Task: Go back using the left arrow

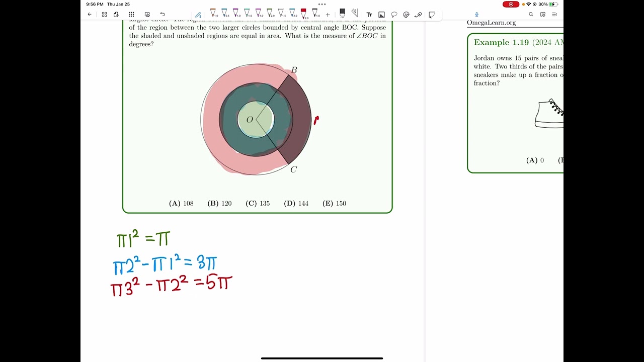Action: [90, 15]
